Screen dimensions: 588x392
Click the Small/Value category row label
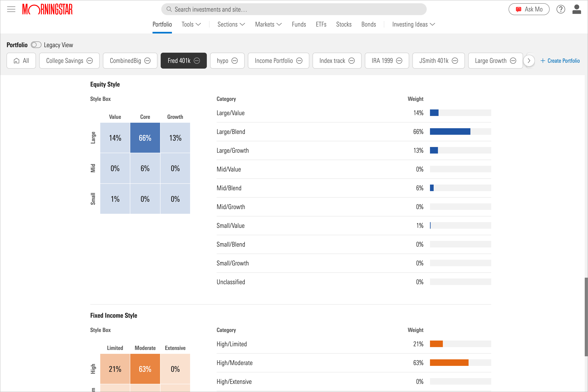pos(231,225)
